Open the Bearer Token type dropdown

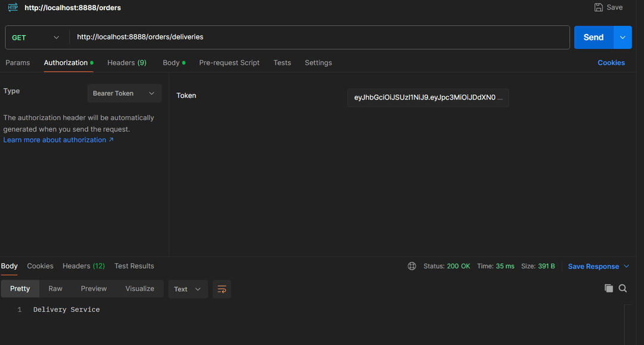coord(124,94)
